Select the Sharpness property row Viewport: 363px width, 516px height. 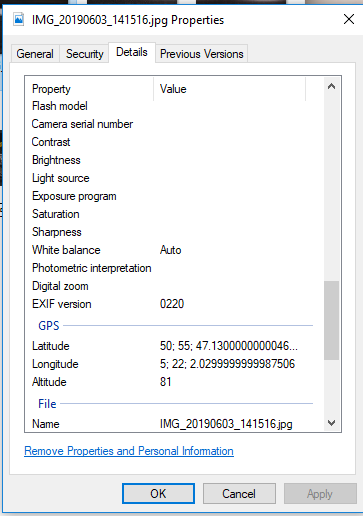(173, 232)
